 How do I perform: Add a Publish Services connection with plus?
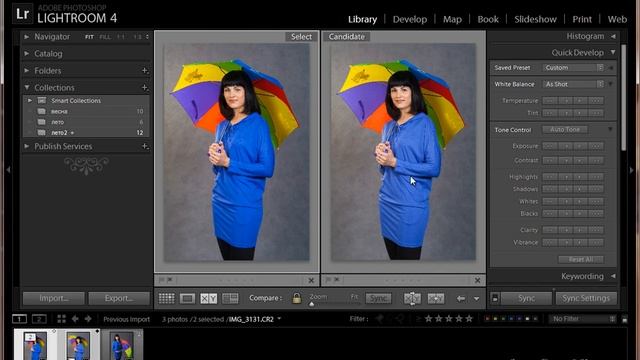click(x=144, y=146)
